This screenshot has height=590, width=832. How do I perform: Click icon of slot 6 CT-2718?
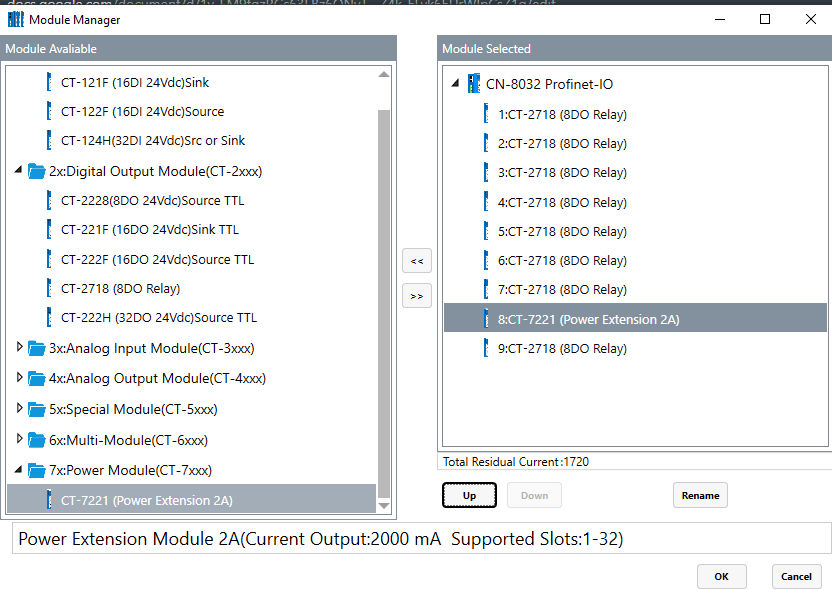pos(486,261)
